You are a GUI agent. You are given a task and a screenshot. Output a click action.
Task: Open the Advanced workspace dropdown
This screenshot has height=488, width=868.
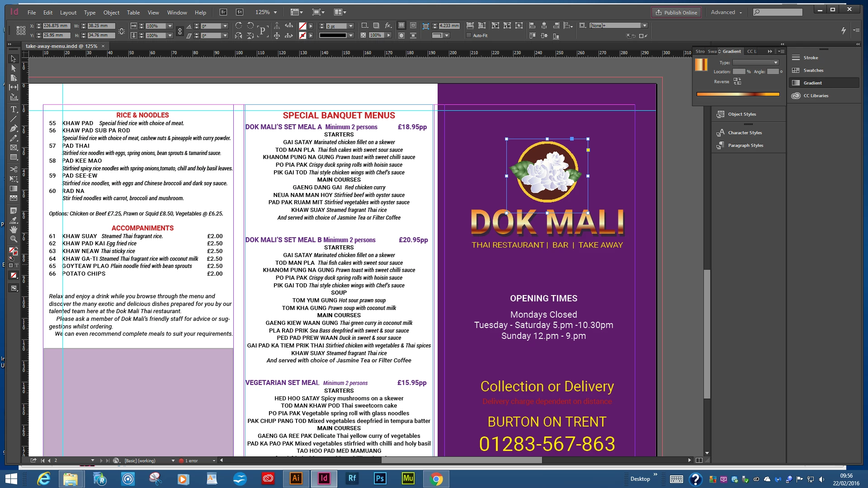click(x=726, y=12)
